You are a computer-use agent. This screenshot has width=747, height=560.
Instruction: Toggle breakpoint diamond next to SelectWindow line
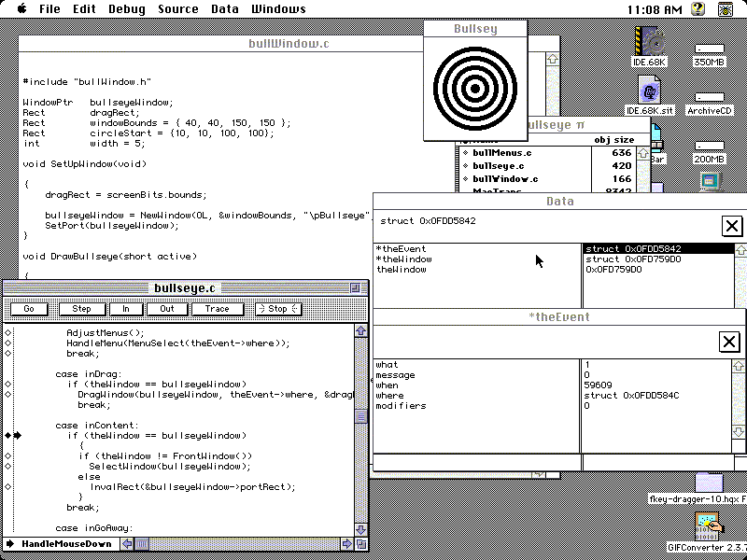pos(7,466)
